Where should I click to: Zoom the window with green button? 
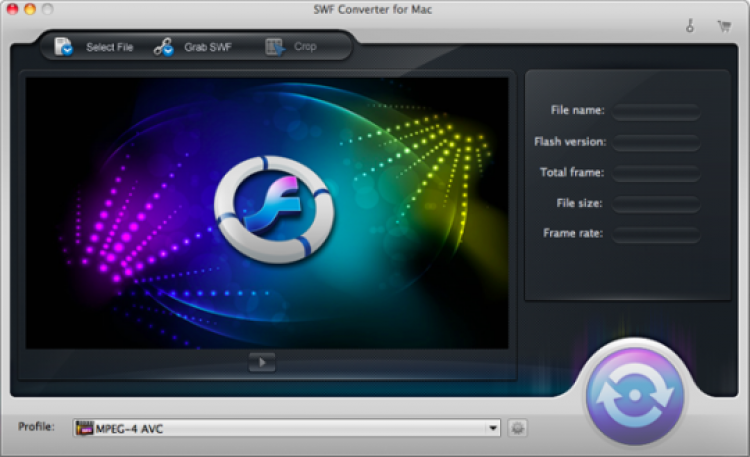click(47, 8)
